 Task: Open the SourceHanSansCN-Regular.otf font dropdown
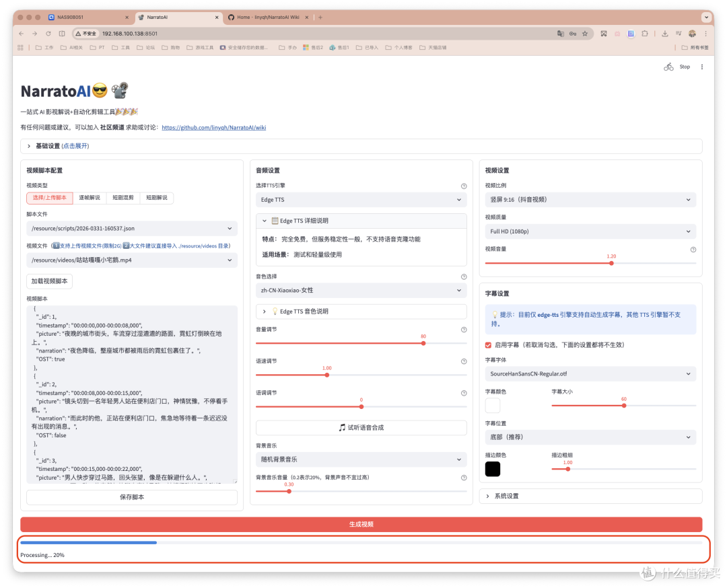point(590,373)
